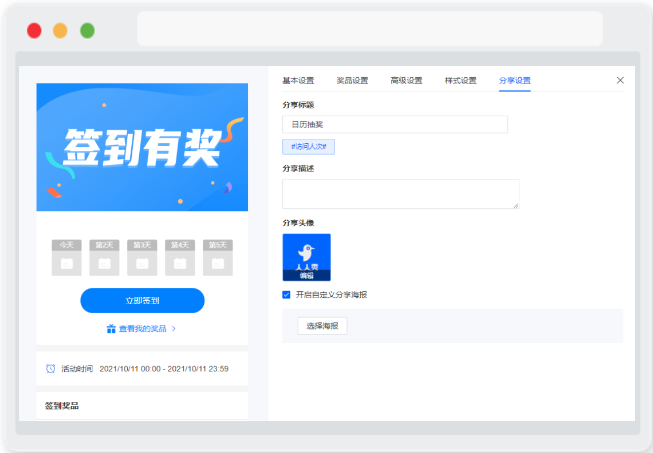The image size is (653, 453).
Task: Click the 签到有奖 banner image
Action: click(x=142, y=147)
